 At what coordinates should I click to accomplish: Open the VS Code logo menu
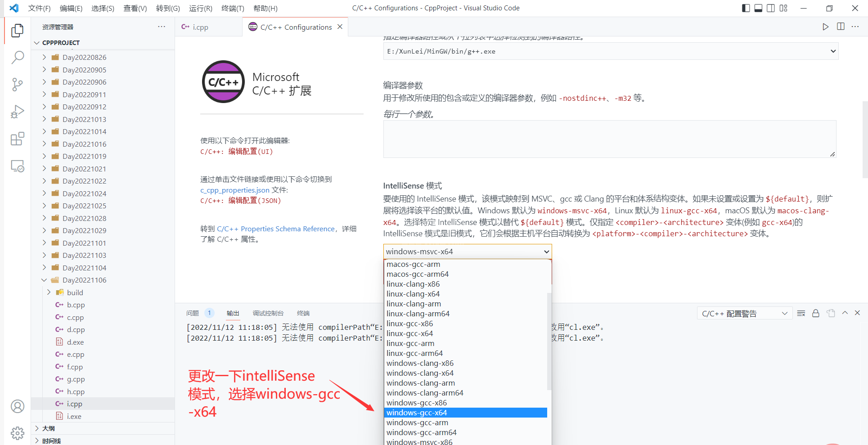coord(14,8)
